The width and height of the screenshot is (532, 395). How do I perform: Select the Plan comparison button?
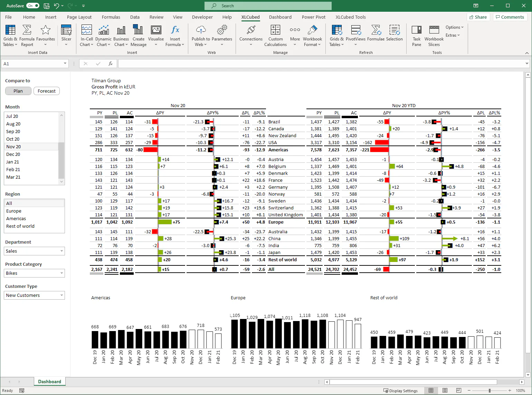pos(18,91)
